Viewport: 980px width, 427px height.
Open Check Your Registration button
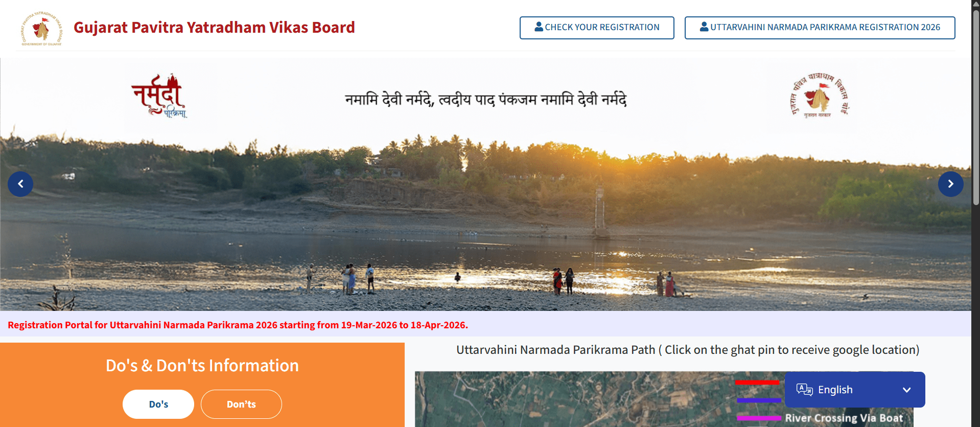click(597, 28)
